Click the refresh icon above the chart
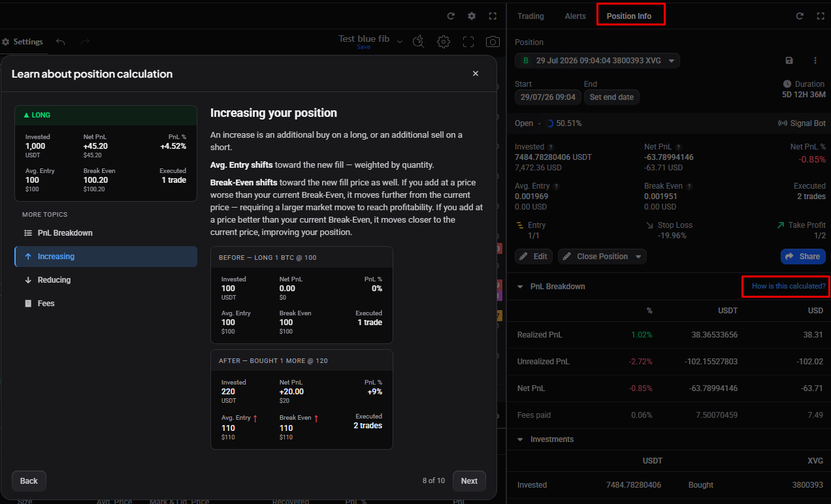The image size is (831, 504). pyautogui.click(x=451, y=16)
